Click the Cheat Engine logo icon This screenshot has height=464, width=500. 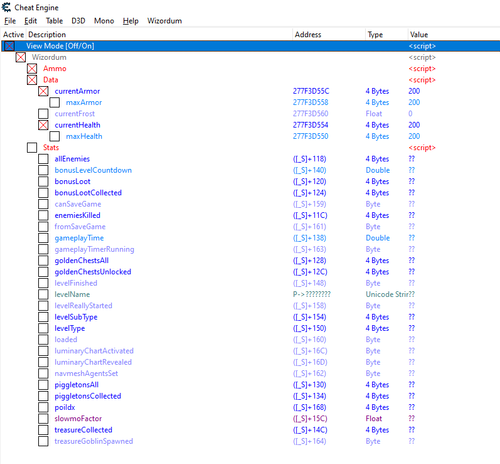click(6, 7)
